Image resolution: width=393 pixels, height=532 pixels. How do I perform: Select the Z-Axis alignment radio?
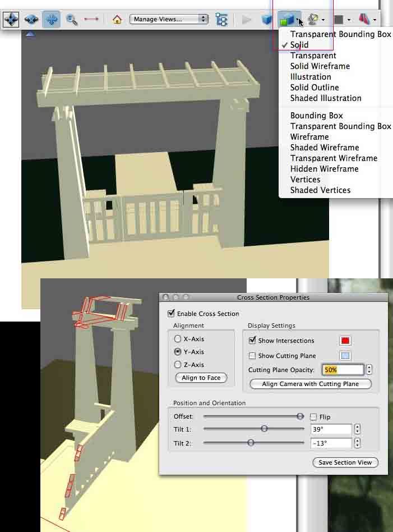coord(177,364)
